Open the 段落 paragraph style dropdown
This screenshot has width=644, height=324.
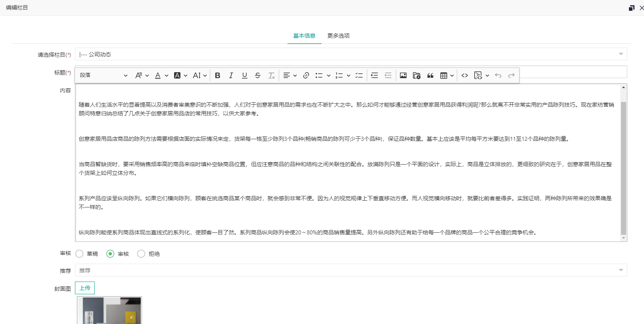[103, 75]
